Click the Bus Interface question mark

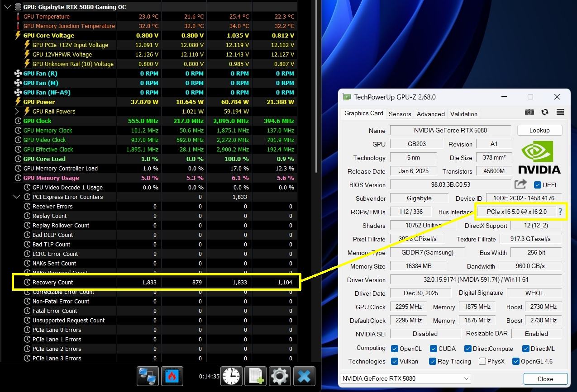[x=560, y=212]
